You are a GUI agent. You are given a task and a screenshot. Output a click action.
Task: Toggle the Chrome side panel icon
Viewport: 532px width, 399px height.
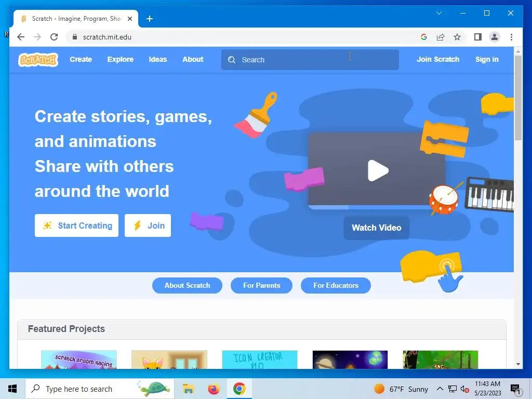[478, 37]
